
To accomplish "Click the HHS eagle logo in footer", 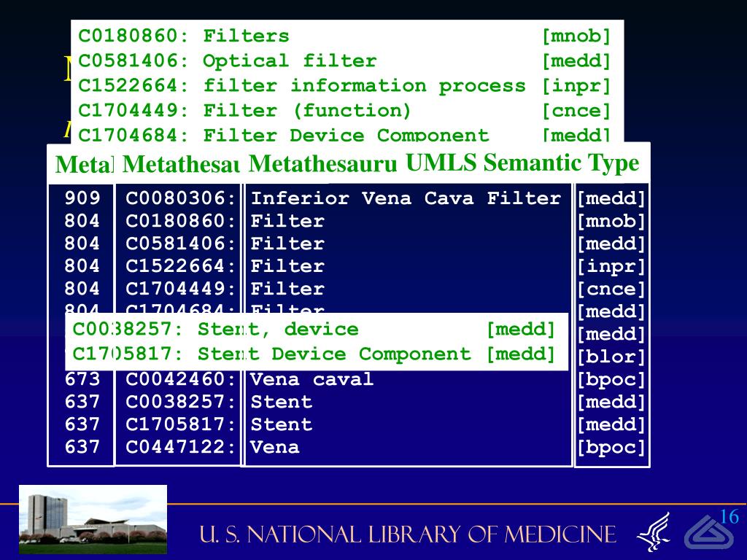I will [x=654, y=532].
